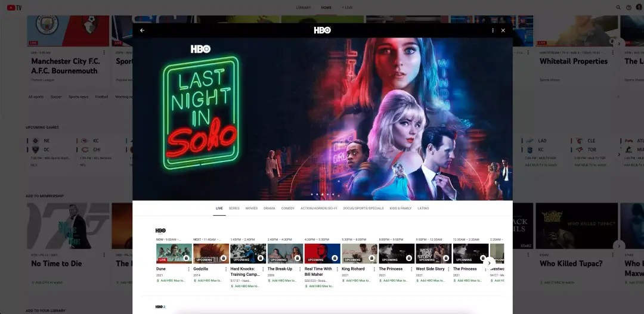Open the Whitetail Properties card title
This screenshot has width=644, height=314.
click(x=574, y=61)
